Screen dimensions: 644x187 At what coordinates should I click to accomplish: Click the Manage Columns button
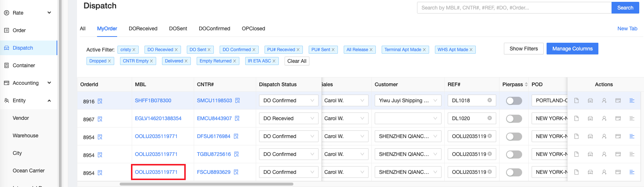(x=572, y=49)
